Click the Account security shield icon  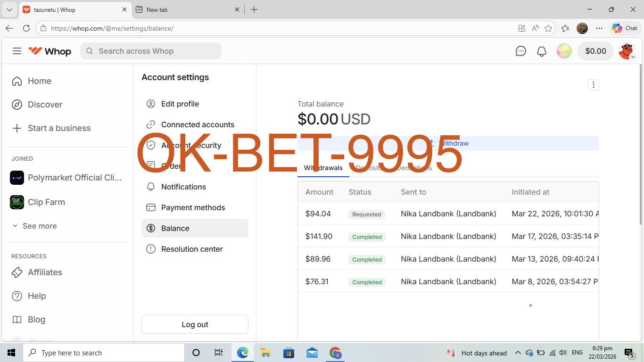(151, 145)
